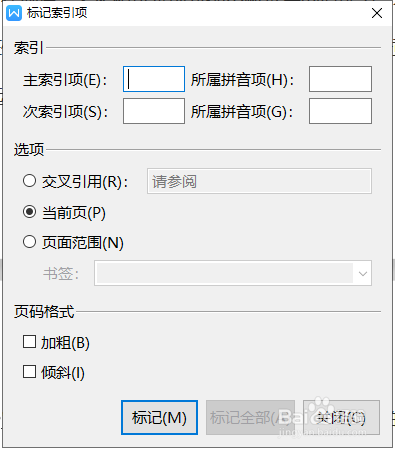Focus the 主索引项(E) text field
This screenshot has height=450, width=395.
click(x=154, y=79)
